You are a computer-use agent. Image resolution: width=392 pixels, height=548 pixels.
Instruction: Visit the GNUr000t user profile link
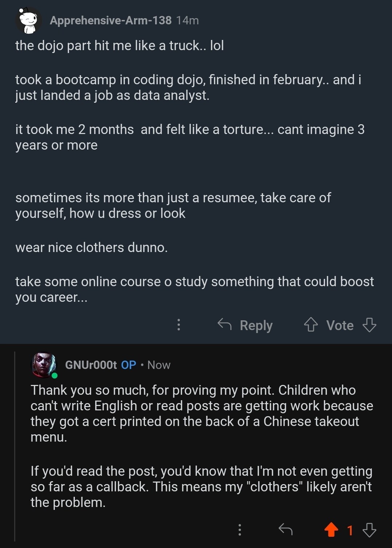(x=91, y=365)
